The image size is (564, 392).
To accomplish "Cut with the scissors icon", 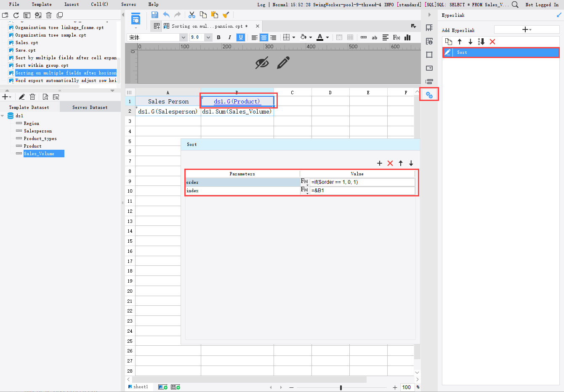I will [192, 15].
